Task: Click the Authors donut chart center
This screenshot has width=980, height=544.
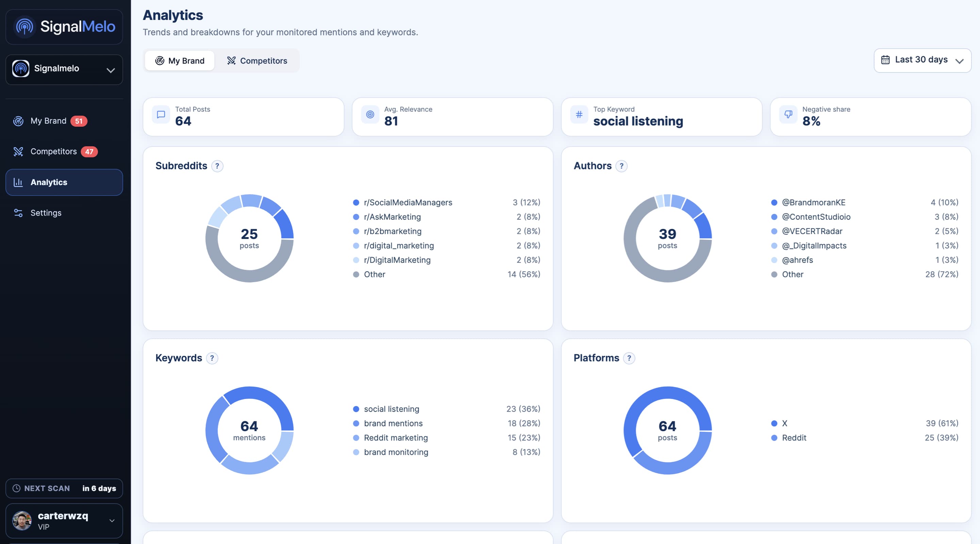Action: click(x=668, y=238)
